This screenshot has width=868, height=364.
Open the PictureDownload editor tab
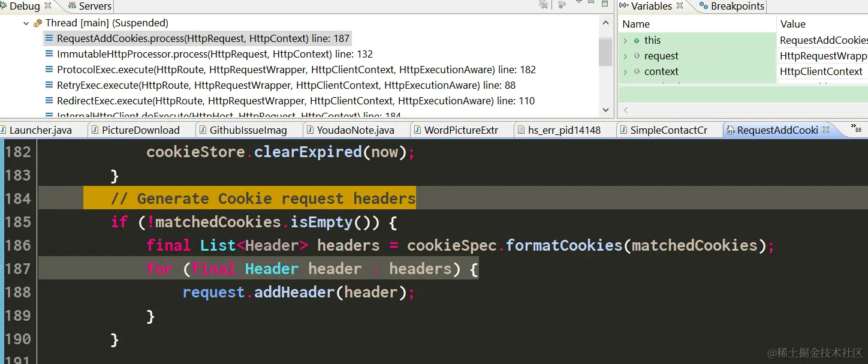tap(141, 130)
